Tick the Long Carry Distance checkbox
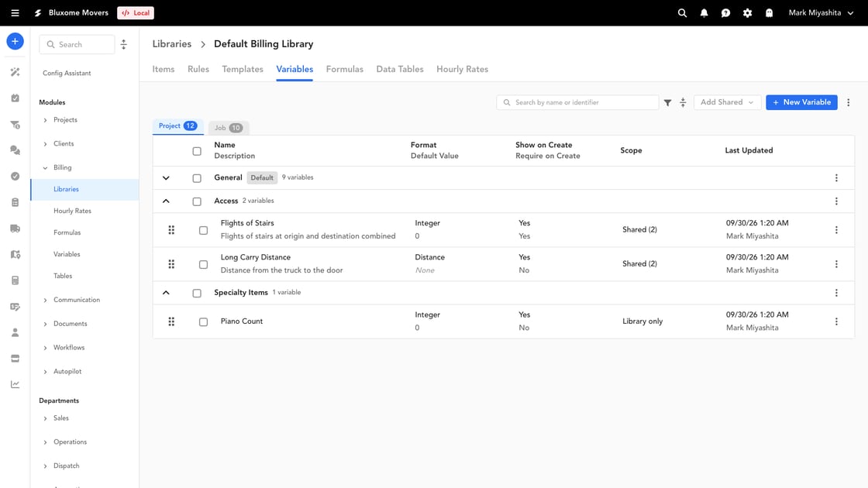 tap(203, 264)
